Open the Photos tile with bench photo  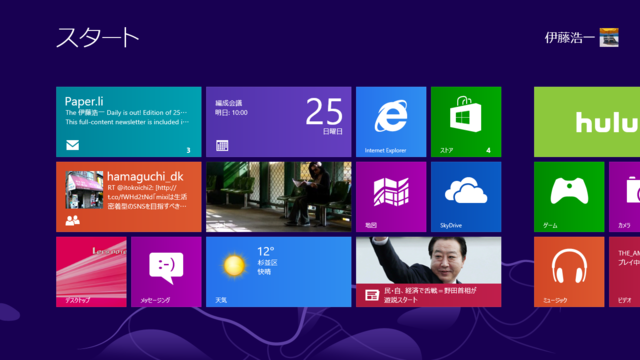[278, 197]
